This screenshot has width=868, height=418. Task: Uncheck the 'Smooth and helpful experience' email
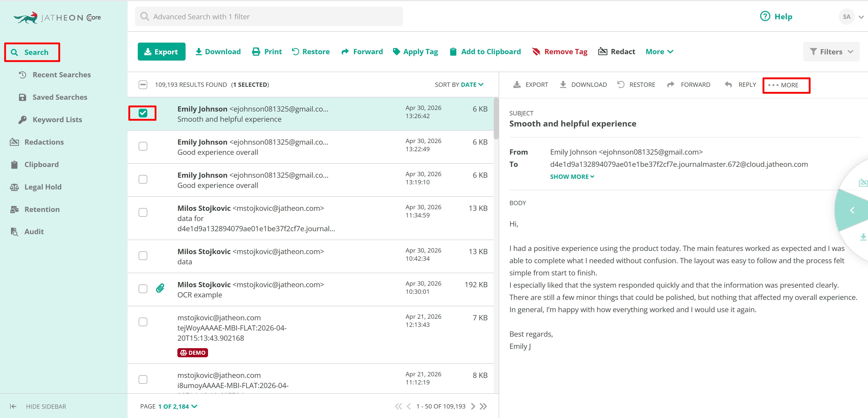point(143,113)
